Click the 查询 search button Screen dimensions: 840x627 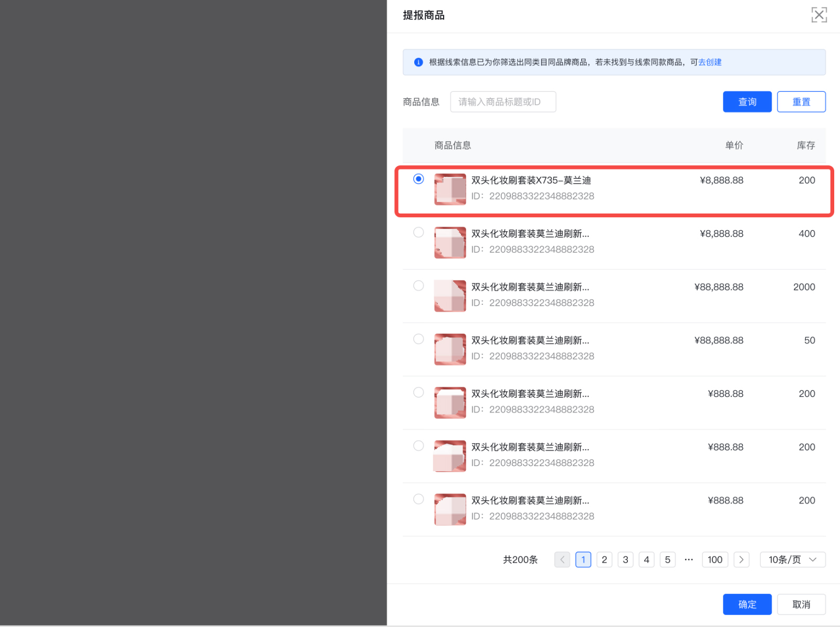click(x=747, y=101)
